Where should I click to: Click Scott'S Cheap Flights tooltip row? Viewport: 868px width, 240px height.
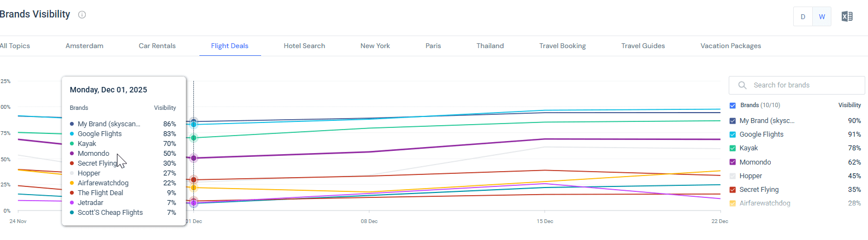[x=123, y=213]
